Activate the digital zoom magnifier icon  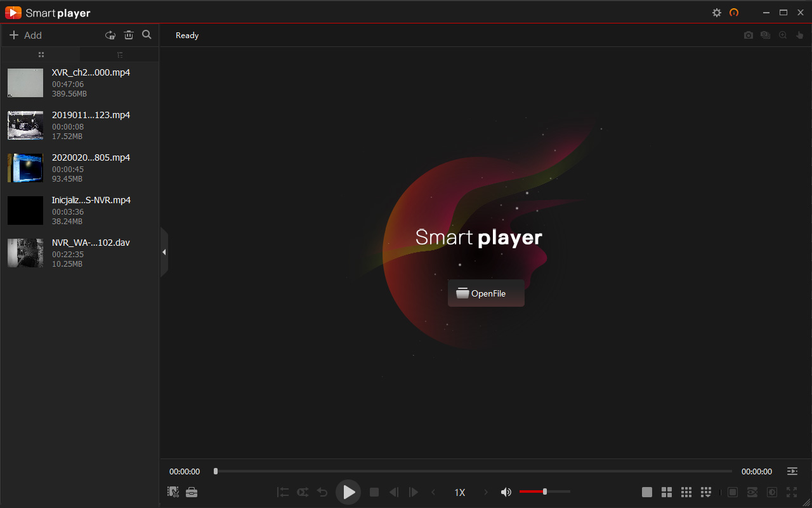(783, 36)
